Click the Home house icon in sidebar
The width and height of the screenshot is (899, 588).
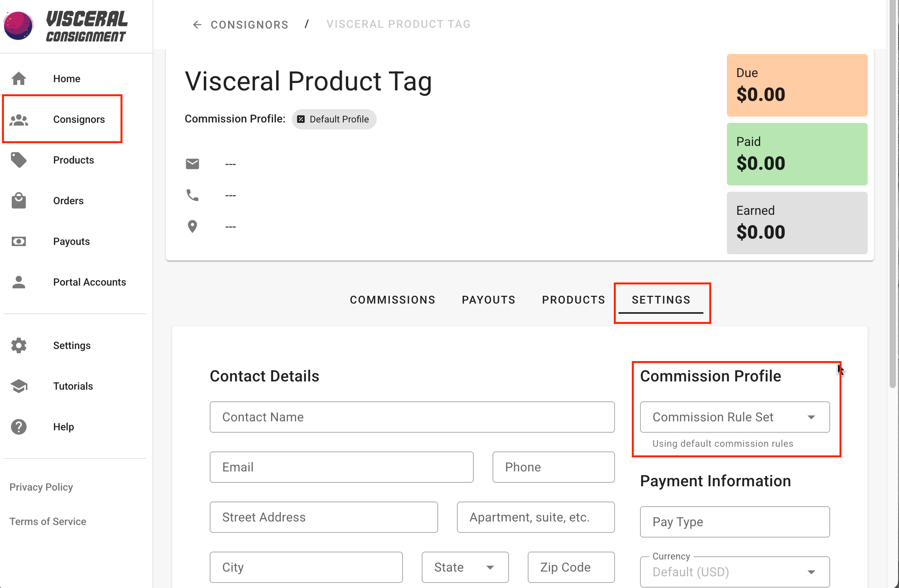[19, 79]
